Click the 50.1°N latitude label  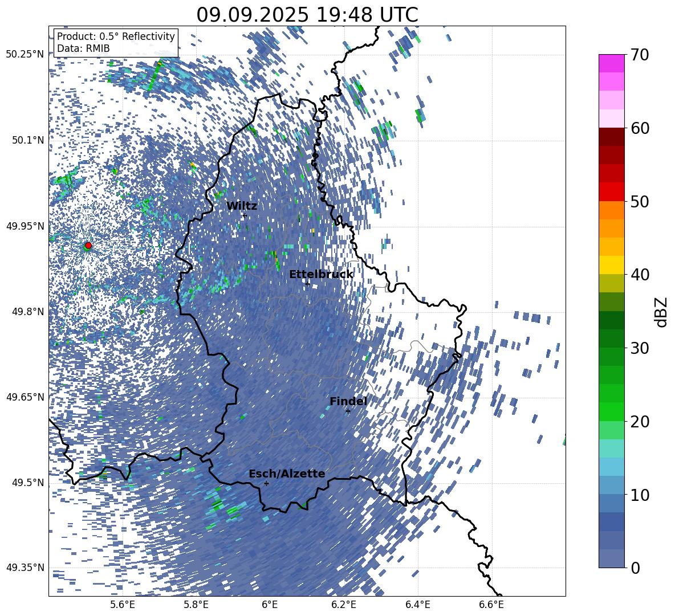pyautogui.click(x=27, y=140)
